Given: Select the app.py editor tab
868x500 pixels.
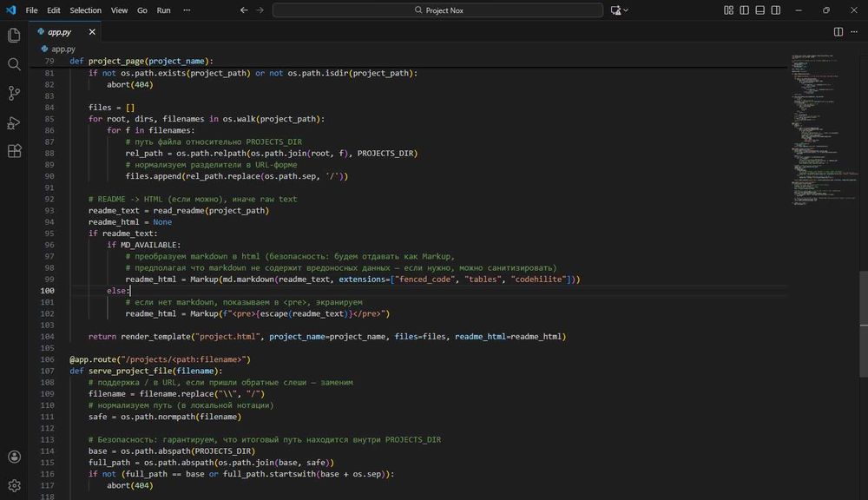Looking at the screenshot, I should (61, 31).
